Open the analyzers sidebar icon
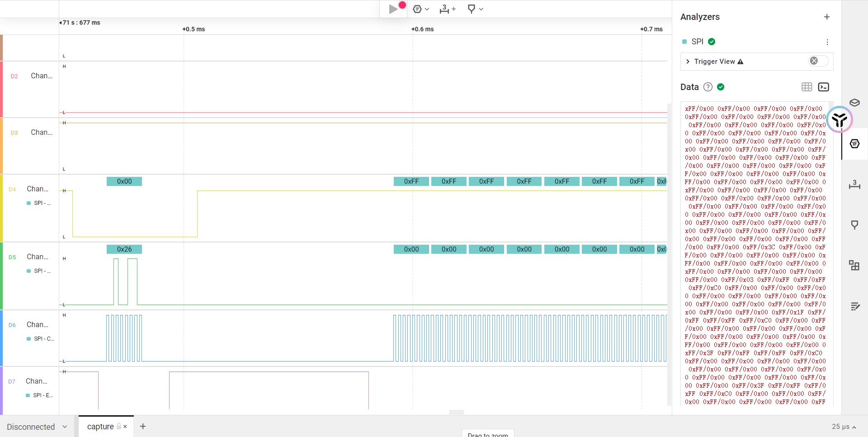Viewport: 868px width, 437px height. 854,144
